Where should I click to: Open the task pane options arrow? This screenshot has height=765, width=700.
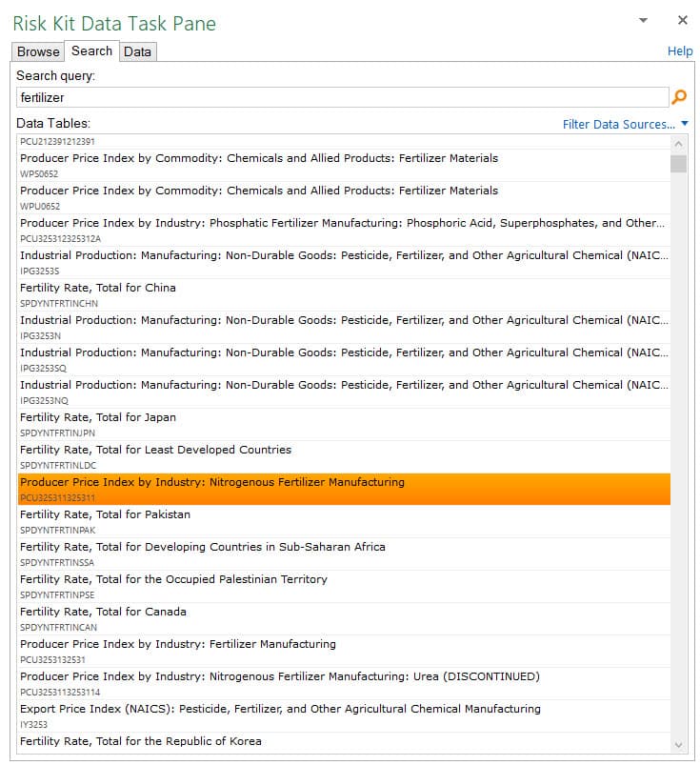pyautogui.click(x=643, y=20)
